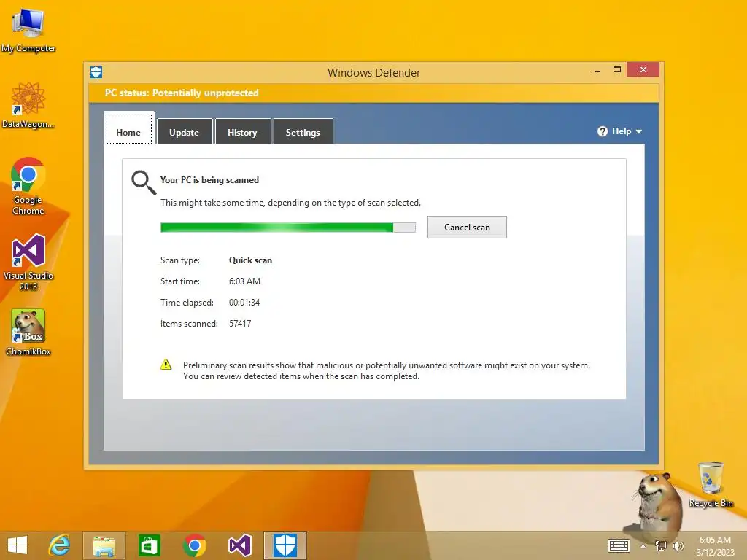Image resolution: width=747 pixels, height=560 pixels.
Task: Click the items scanned value '57417'
Action: pyautogui.click(x=240, y=324)
